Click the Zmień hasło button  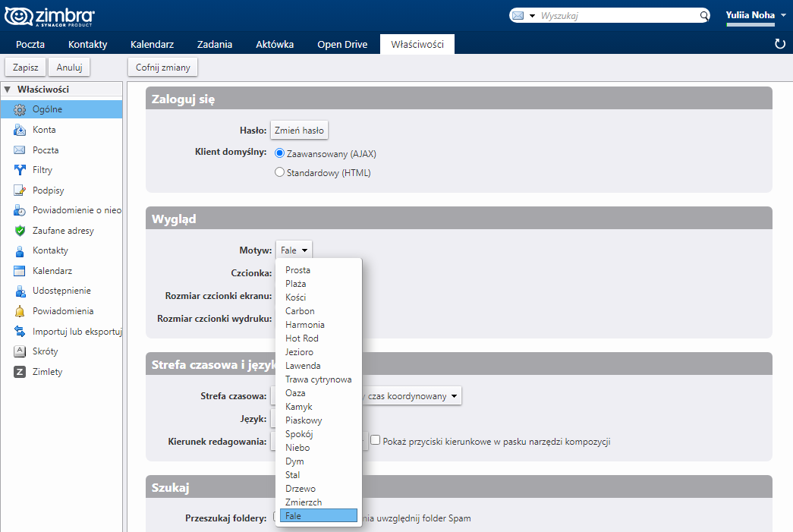tap(299, 130)
